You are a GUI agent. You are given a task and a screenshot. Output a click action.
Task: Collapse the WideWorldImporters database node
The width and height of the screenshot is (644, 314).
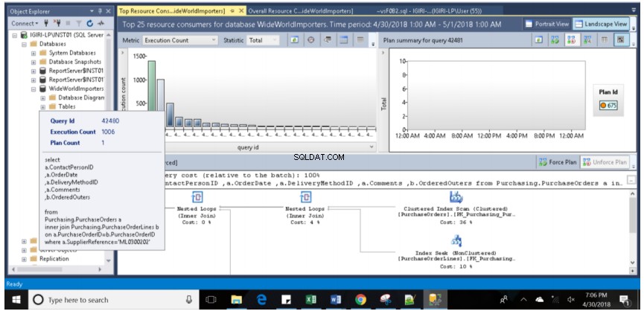tap(34, 89)
